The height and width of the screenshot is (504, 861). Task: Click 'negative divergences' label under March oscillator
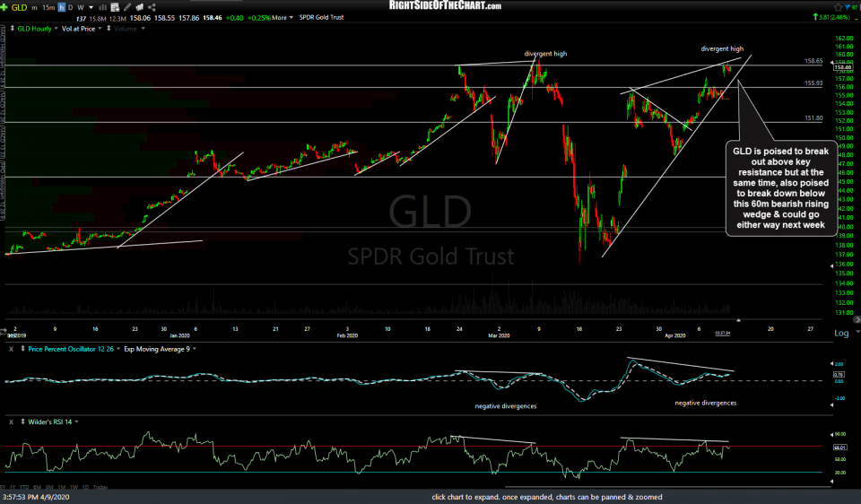pyautogui.click(x=505, y=406)
